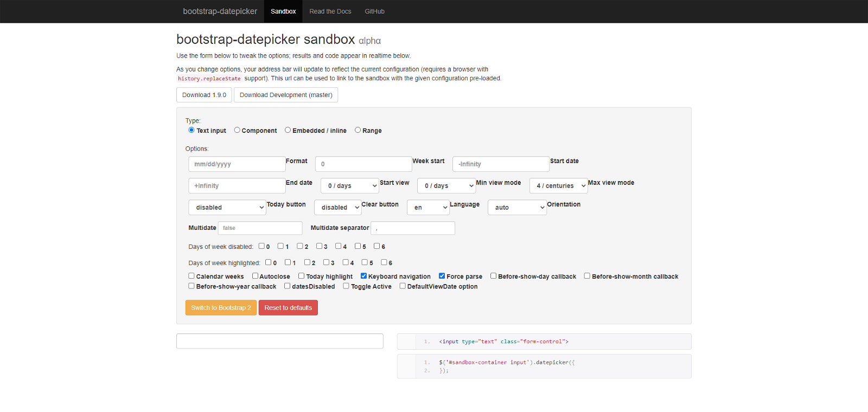Viewport: 868px width, 412px height.
Task: Open the Today button dropdown
Action: 227,208
